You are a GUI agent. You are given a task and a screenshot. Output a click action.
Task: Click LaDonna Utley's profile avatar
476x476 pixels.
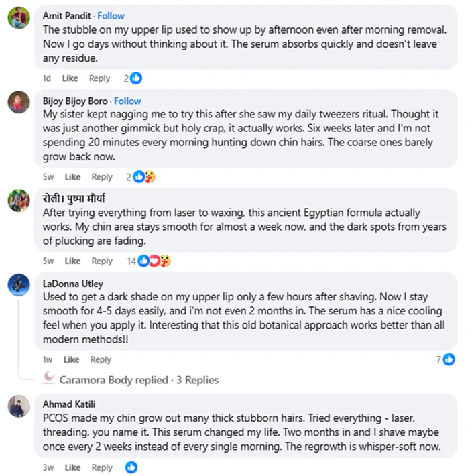coord(19,285)
